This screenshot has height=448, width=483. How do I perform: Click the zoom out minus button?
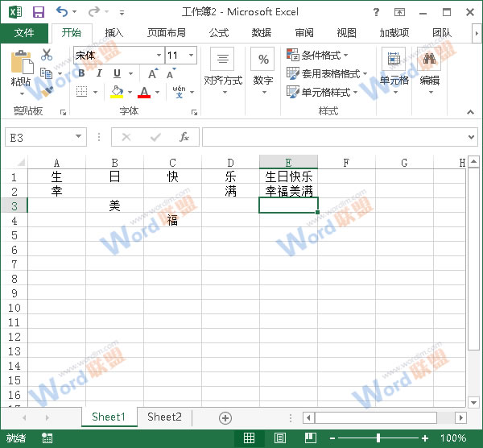332,438
